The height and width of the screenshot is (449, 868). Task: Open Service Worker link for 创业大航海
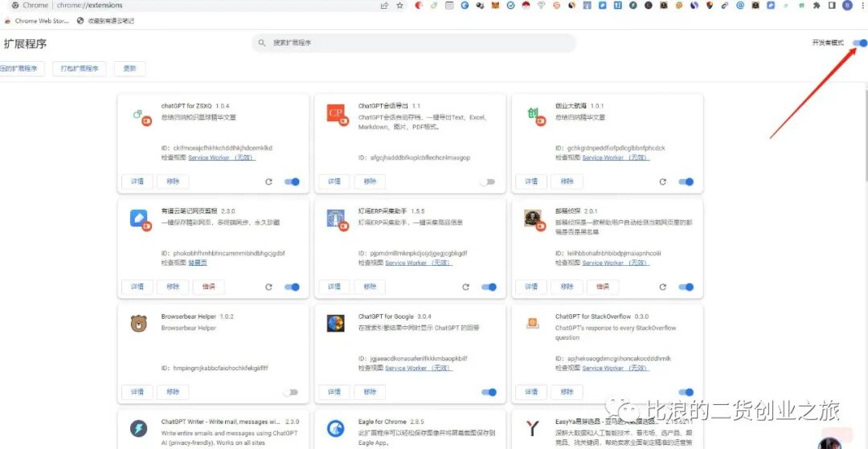tap(616, 157)
